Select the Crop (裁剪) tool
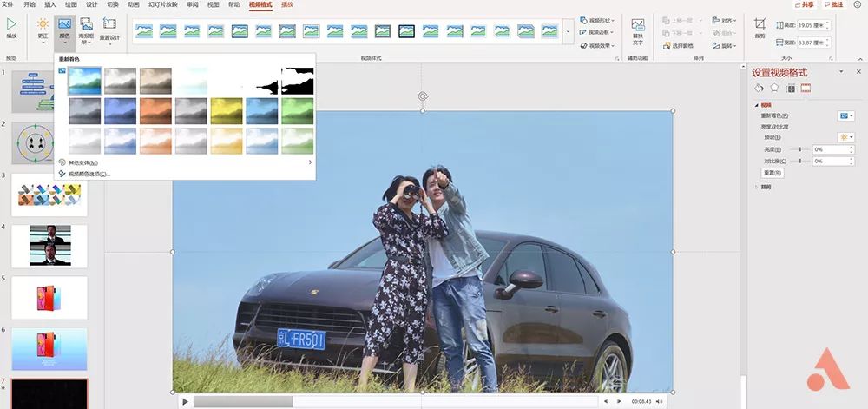This screenshot has height=409, width=868. [x=759, y=28]
